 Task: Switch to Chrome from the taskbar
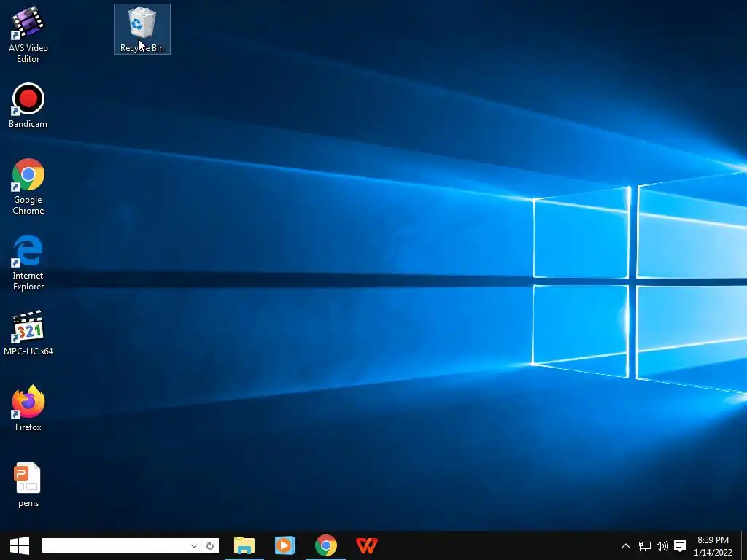click(326, 545)
